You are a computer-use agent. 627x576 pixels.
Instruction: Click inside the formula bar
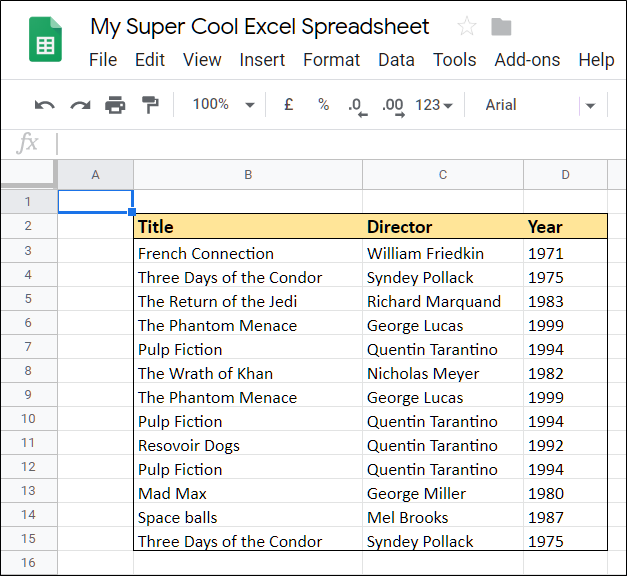pos(340,144)
